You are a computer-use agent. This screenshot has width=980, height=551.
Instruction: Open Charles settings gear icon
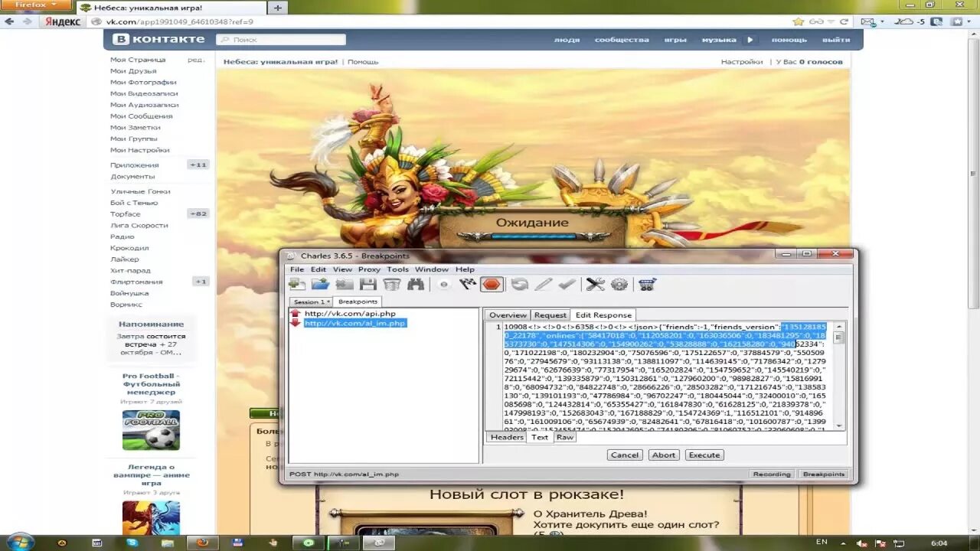click(619, 285)
